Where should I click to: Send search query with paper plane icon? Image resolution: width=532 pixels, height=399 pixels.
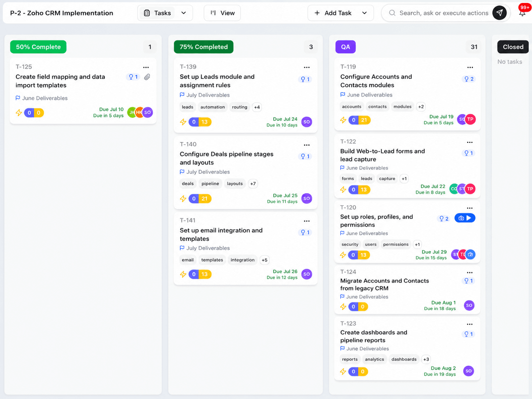click(x=499, y=13)
